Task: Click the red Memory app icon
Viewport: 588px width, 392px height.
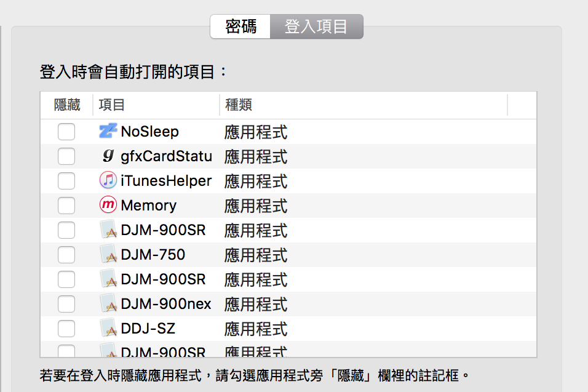Action: coord(108,206)
